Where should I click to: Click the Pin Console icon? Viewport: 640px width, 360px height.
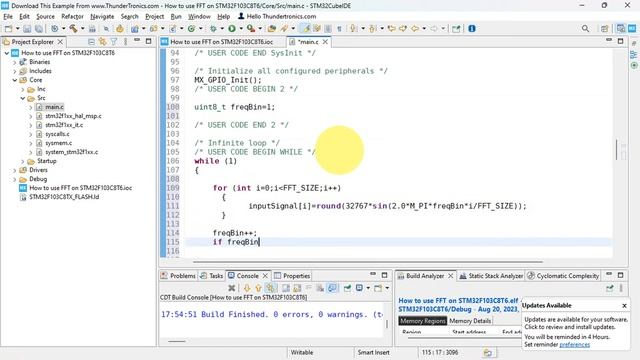347,288
